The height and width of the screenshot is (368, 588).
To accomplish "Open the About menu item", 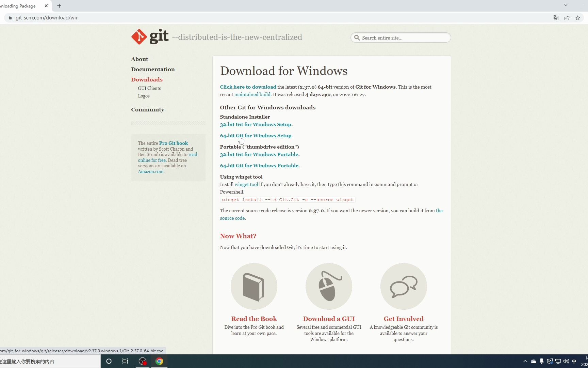I will [140, 59].
